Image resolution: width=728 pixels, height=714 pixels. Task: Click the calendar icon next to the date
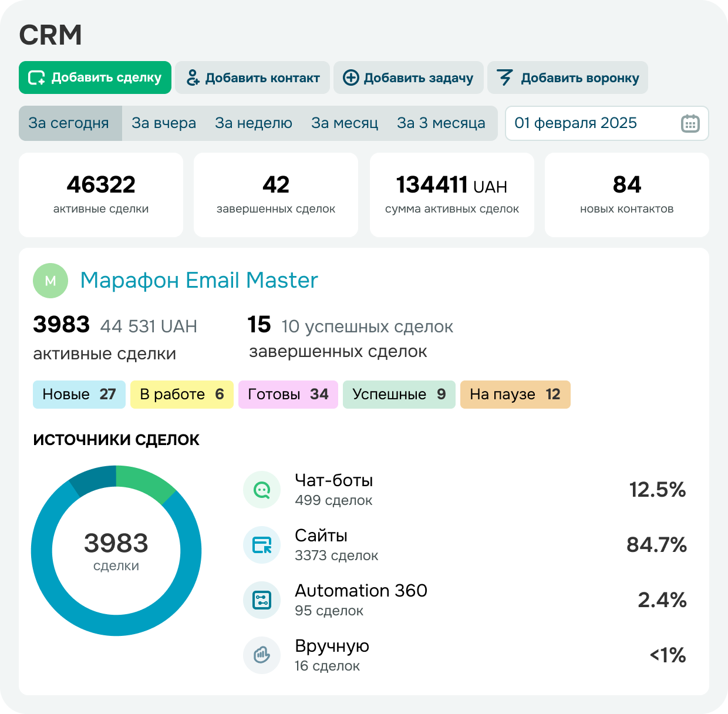pyautogui.click(x=690, y=123)
